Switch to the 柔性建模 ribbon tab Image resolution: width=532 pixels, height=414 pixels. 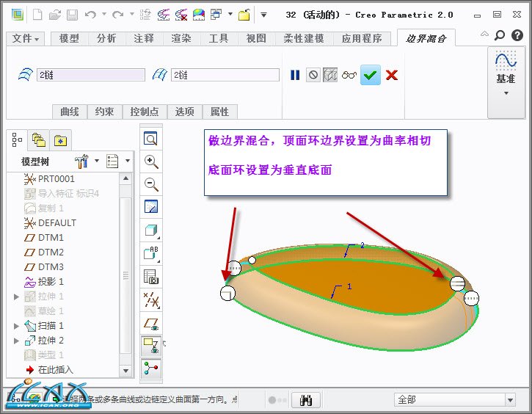(304, 38)
